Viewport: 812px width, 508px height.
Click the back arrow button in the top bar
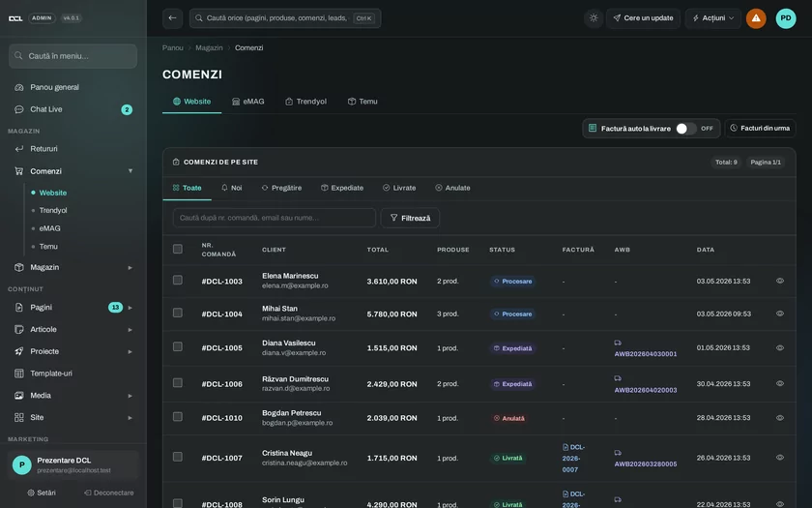(172, 18)
